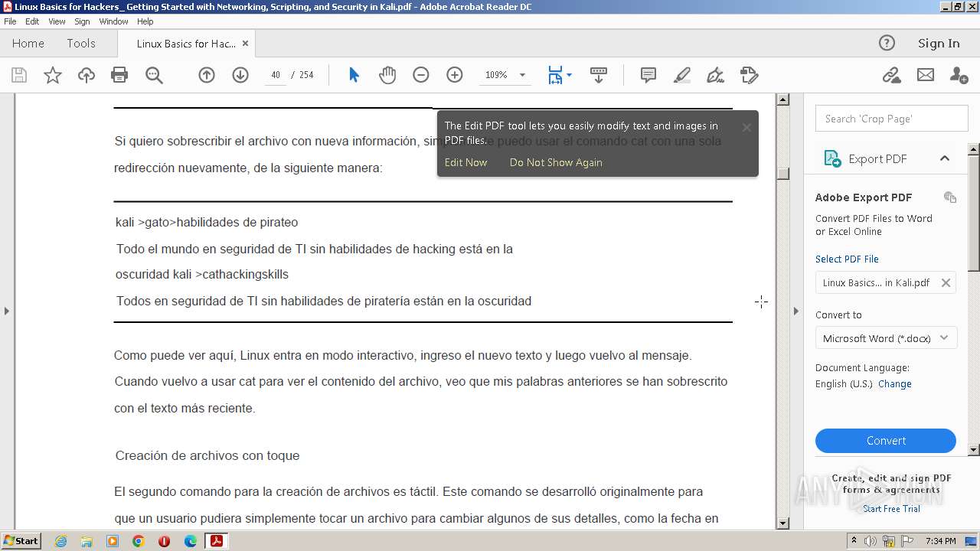
Task: Collapse the right tools pane
Action: (x=795, y=311)
